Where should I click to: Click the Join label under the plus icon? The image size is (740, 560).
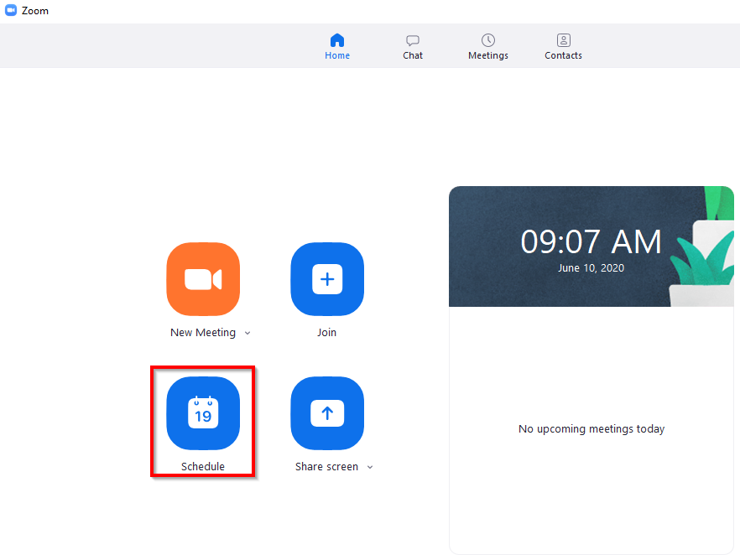(x=326, y=332)
